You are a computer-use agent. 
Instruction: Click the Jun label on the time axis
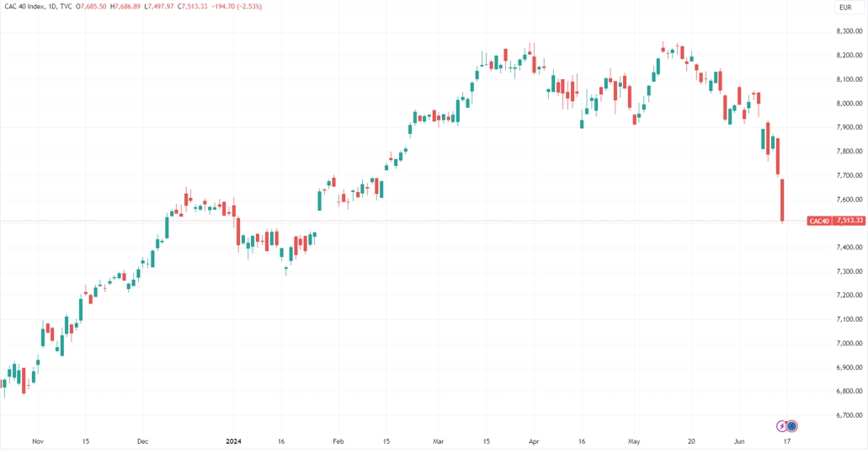point(738,441)
